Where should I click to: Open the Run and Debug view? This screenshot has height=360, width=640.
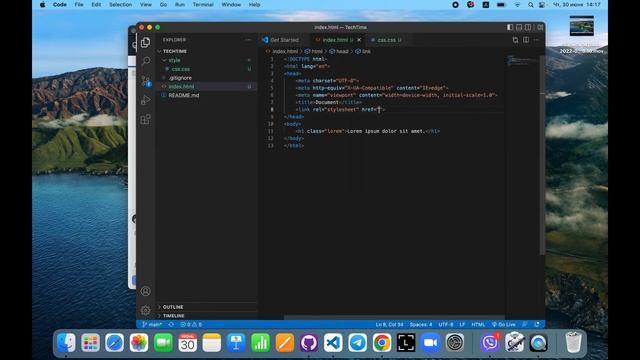146,100
